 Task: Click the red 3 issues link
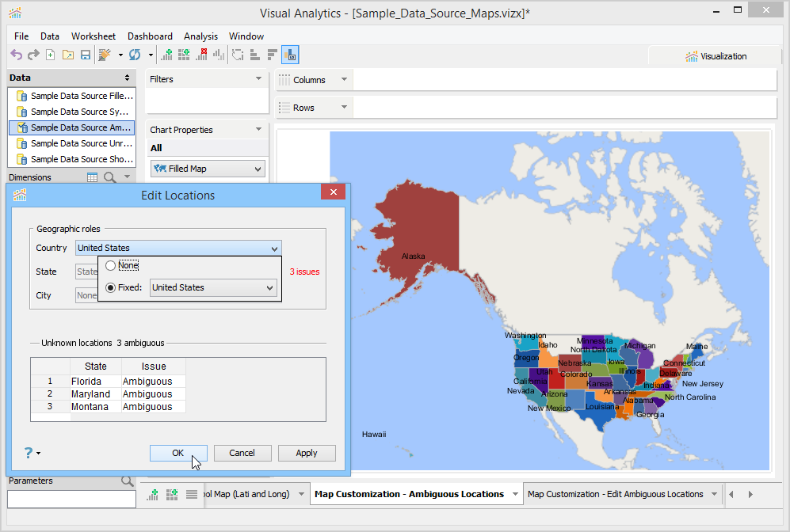coord(304,272)
